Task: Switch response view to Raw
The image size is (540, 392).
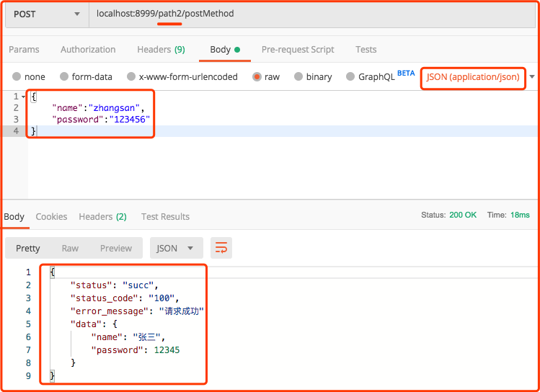Action: [70, 248]
